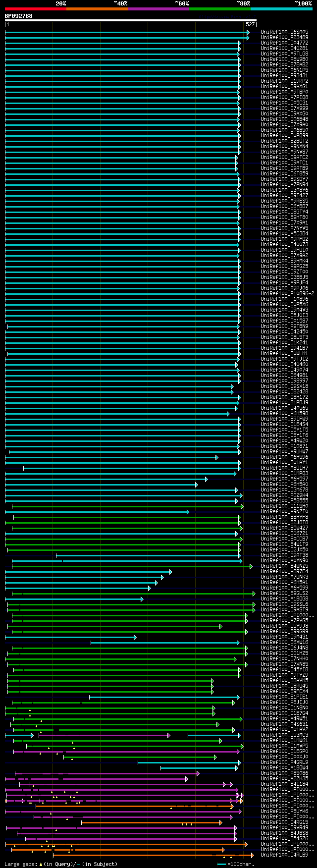Click the end position number 527
Screen dimensions: 317x868
[250, 24]
